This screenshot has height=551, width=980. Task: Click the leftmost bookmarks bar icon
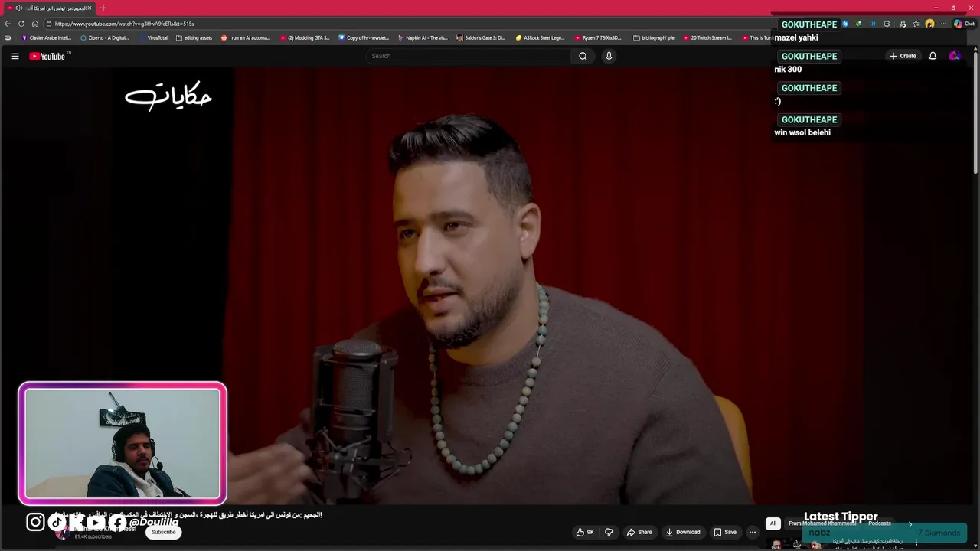tap(8, 37)
